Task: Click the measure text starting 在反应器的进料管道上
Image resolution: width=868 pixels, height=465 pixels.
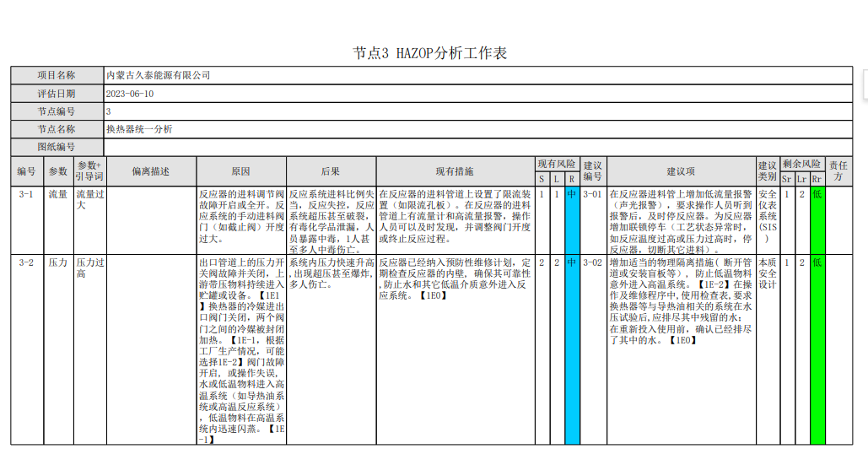Action: pyautogui.click(x=455, y=216)
